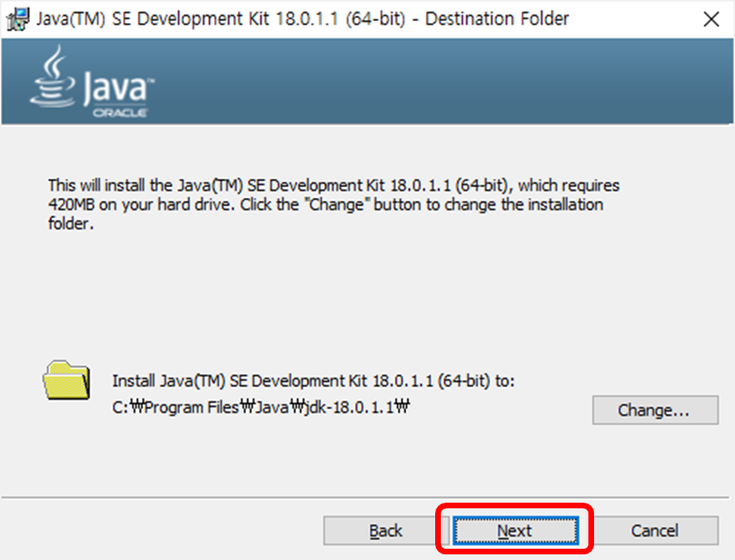
Task: Open Change... to pick another install folder
Action: 655,410
